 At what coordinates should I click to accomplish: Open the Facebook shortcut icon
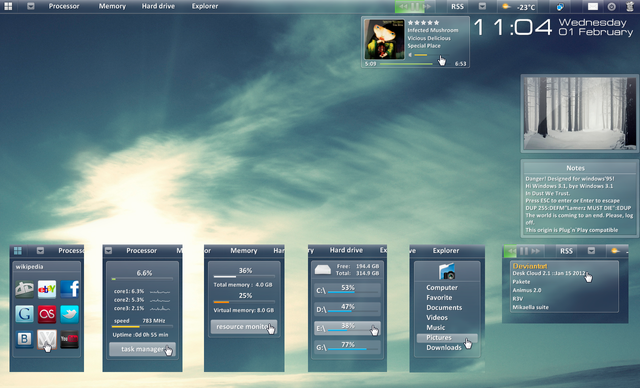point(69,289)
